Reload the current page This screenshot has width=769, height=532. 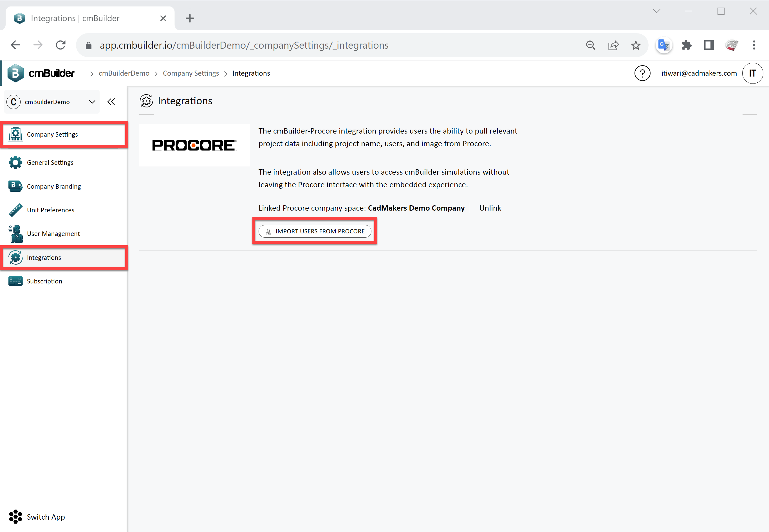point(61,45)
